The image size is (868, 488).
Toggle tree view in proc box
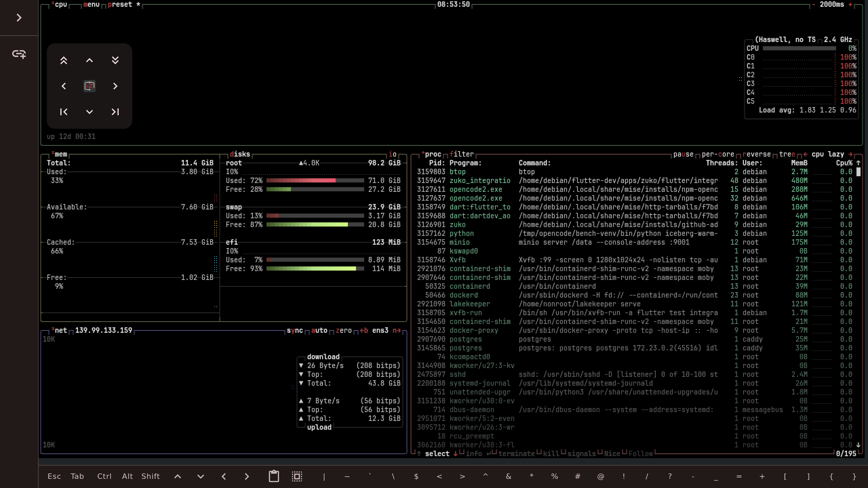point(787,154)
